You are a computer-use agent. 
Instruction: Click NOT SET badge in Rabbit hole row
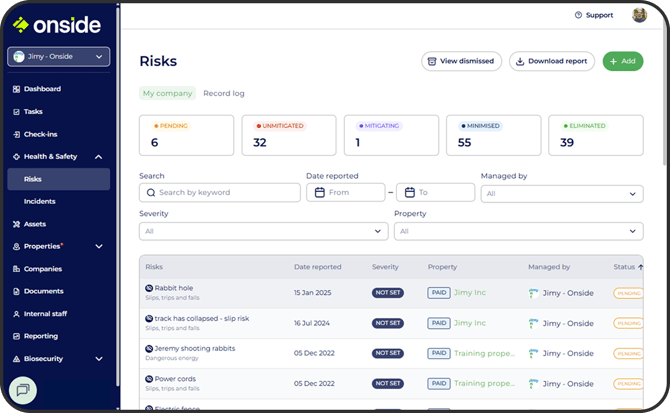[388, 293]
